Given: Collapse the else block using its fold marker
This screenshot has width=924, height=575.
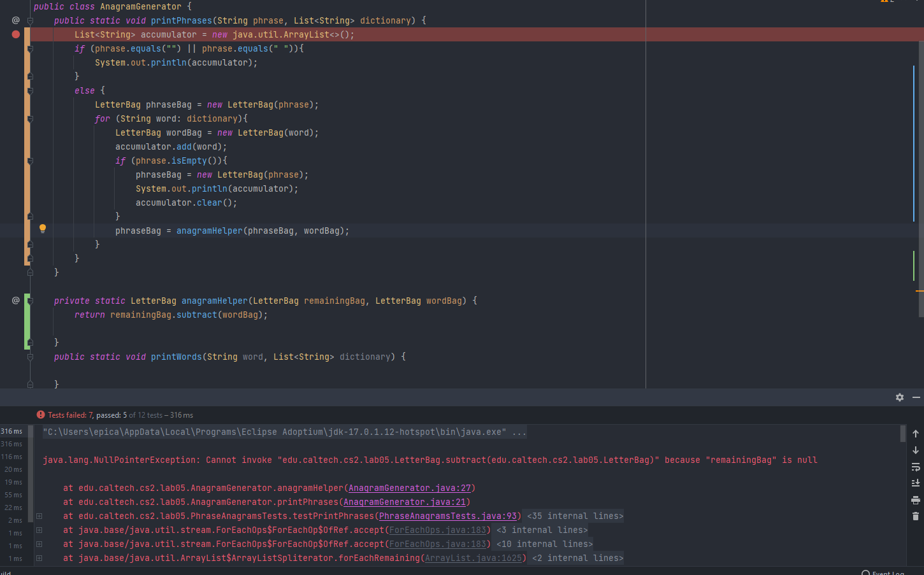Looking at the screenshot, I should pyautogui.click(x=30, y=90).
